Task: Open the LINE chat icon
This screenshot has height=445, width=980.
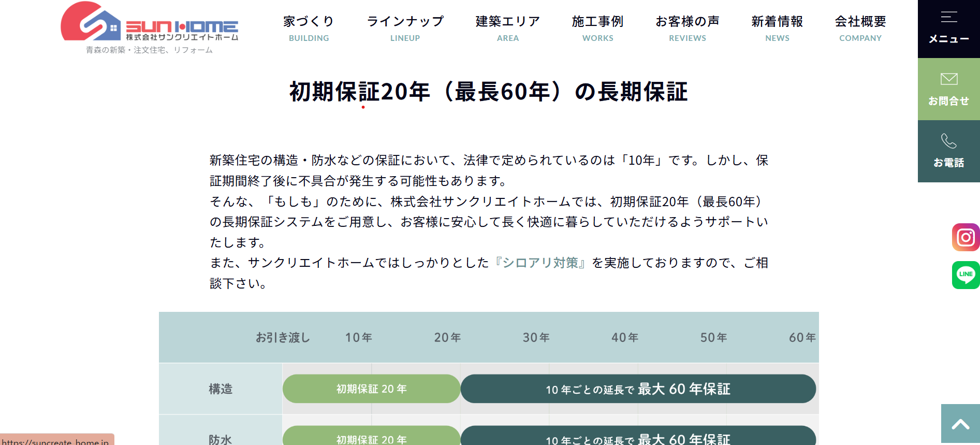Action: click(x=966, y=275)
